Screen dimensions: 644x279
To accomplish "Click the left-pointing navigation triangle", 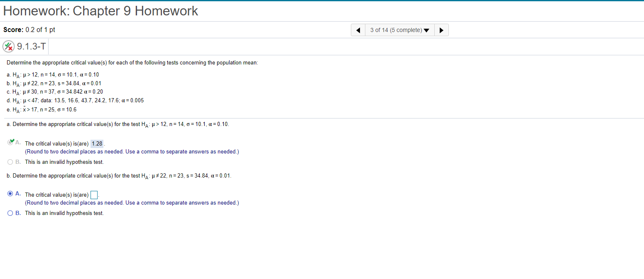I will 358,30.
